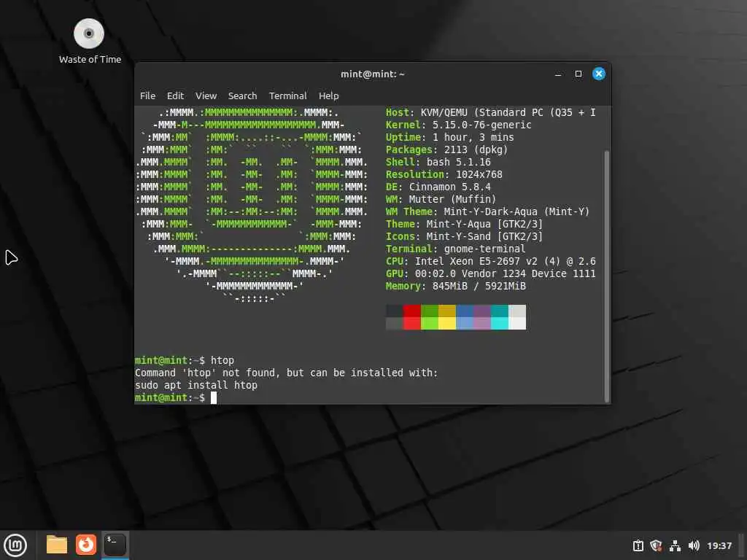Click the cyan color block
Image resolution: width=747 pixels, height=560 pixels.
point(500,317)
